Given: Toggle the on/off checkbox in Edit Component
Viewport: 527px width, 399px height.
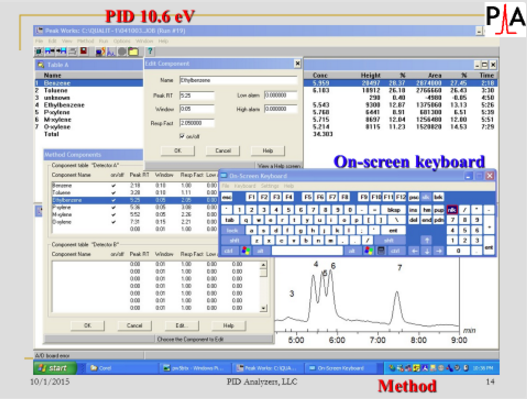Looking at the screenshot, I should pyautogui.click(x=182, y=136).
